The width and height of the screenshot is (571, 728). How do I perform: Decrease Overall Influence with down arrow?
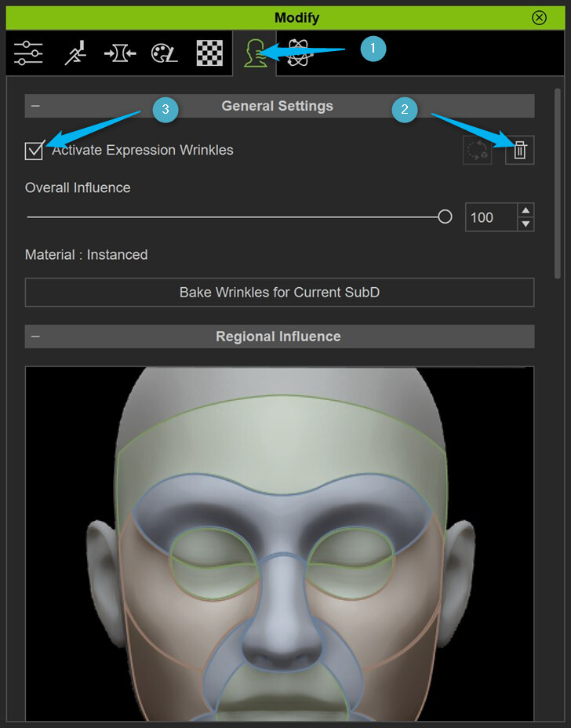coord(526,224)
